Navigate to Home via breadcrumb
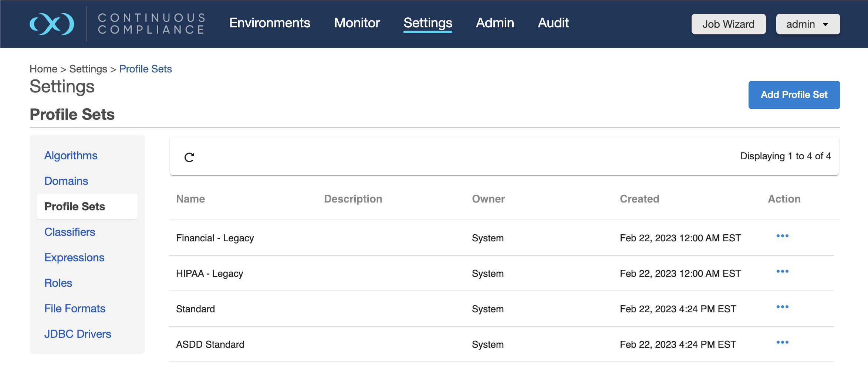 pos(43,69)
